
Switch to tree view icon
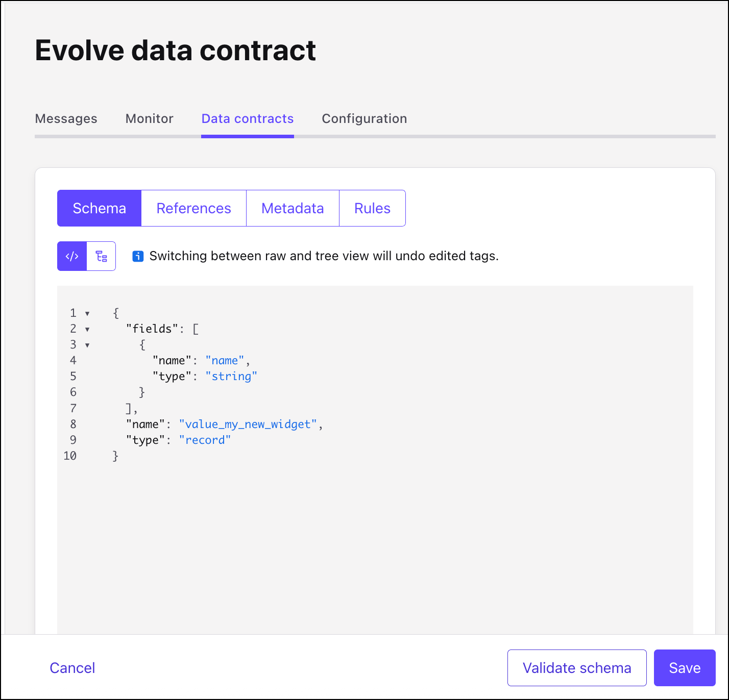pos(102,256)
